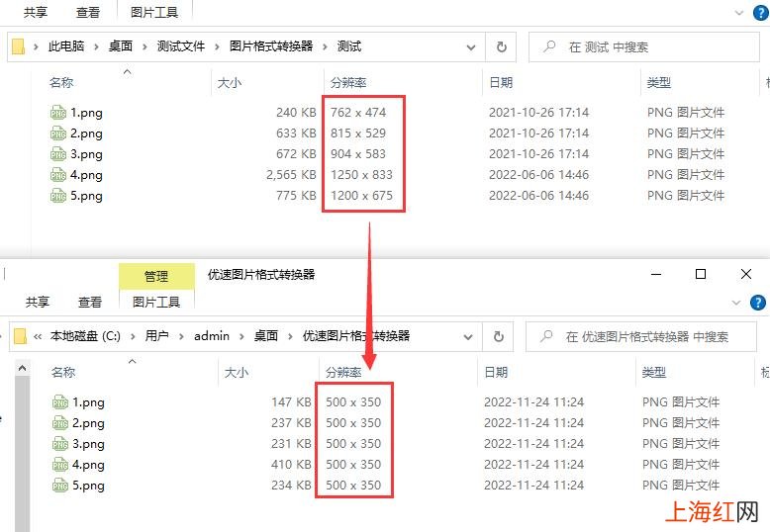Click 4.png file icon in 测试 window
The image size is (770, 532).
(58, 175)
